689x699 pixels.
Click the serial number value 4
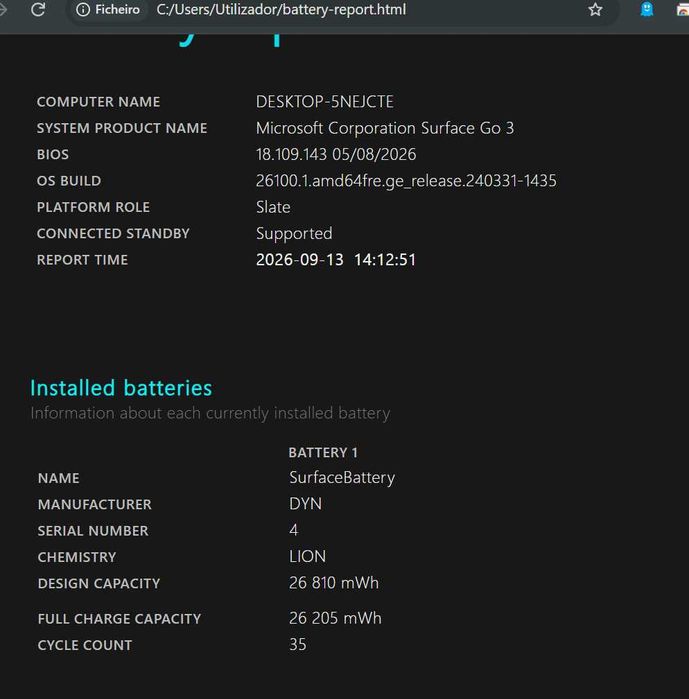(x=294, y=530)
